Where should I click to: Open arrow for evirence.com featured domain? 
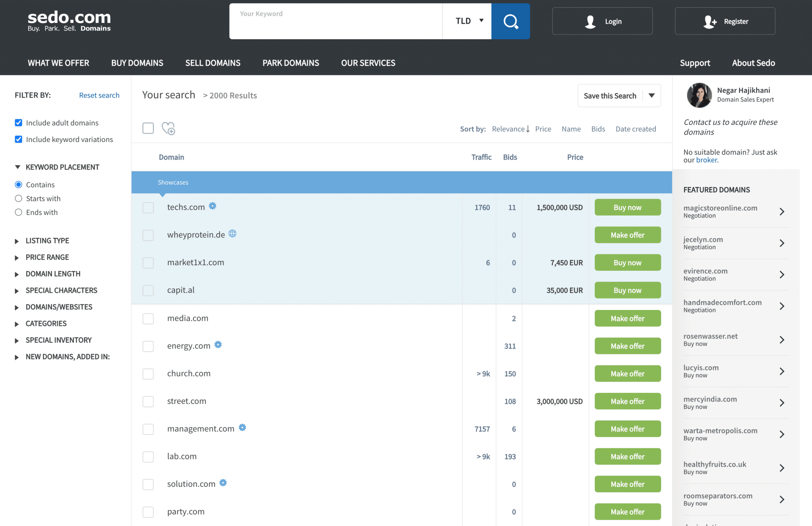coord(781,275)
